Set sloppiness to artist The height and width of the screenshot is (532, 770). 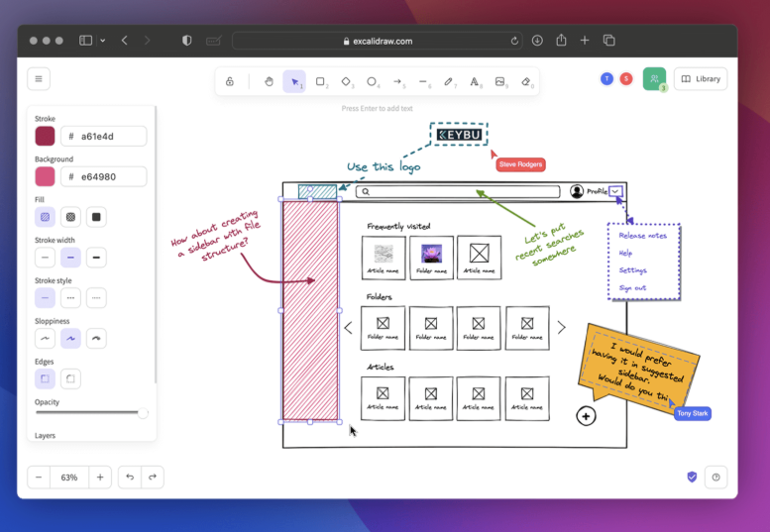pos(70,338)
